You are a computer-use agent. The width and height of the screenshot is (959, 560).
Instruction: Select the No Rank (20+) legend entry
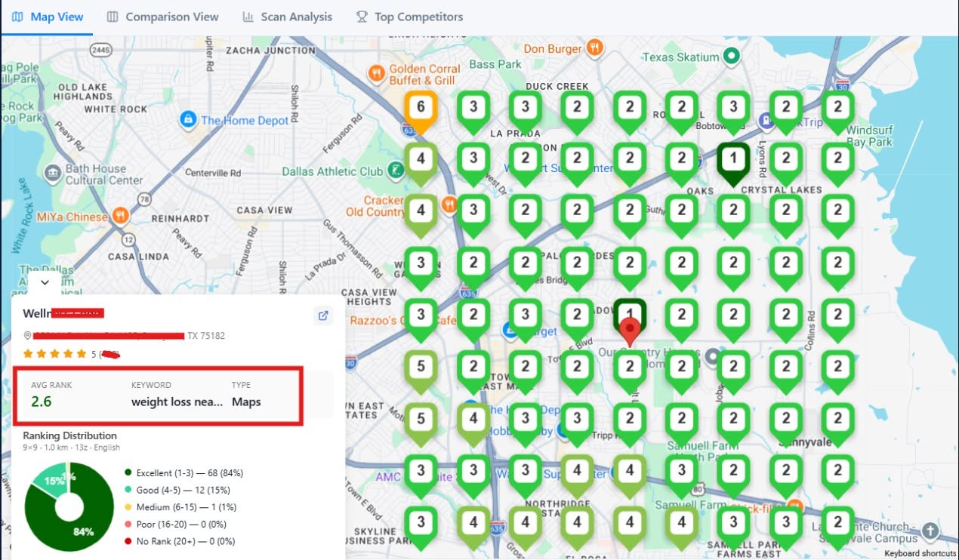coord(180,541)
